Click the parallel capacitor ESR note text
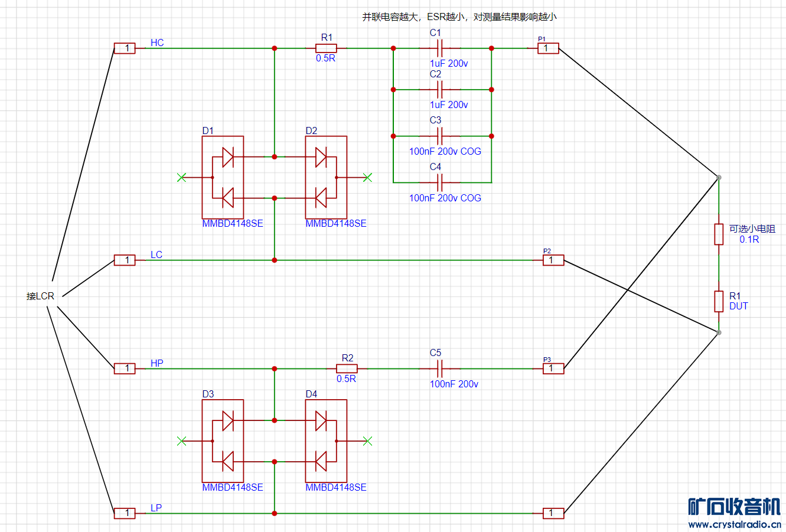Viewport: 786px width, 532px height. tap(459, 17)
